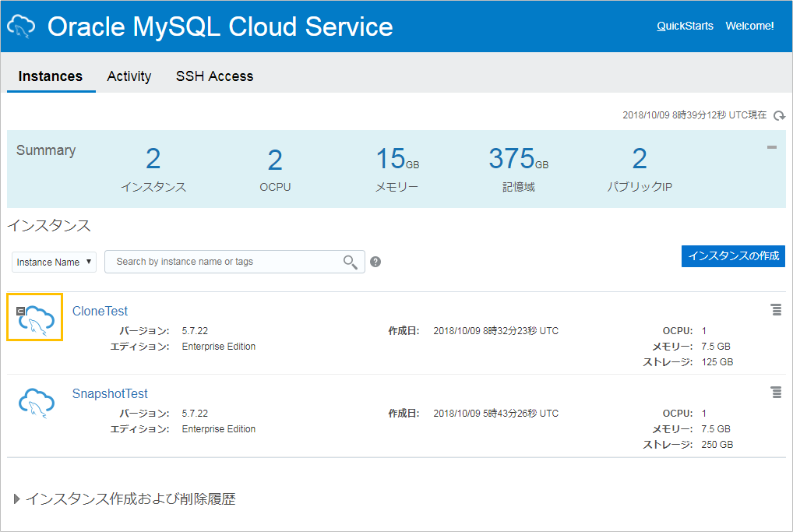Click the CloneTest 125 GB storage value
The image size is (793, 532).
(x=717, y=362)
